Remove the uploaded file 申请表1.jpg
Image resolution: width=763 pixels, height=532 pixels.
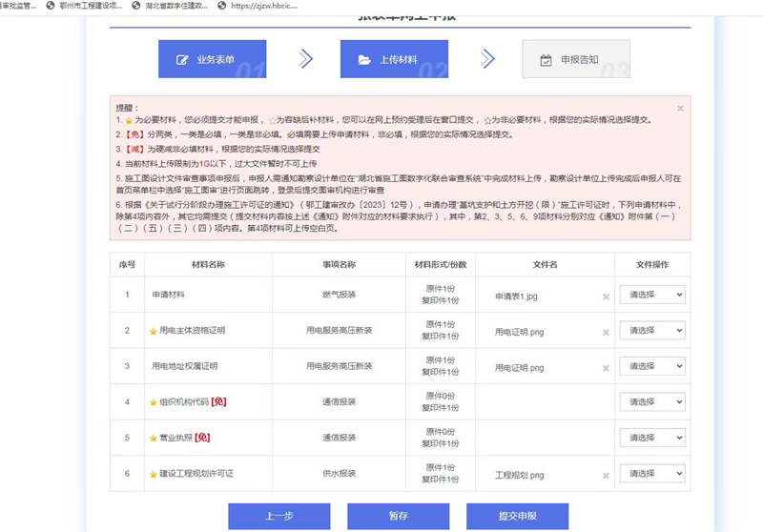coord(606,297)
